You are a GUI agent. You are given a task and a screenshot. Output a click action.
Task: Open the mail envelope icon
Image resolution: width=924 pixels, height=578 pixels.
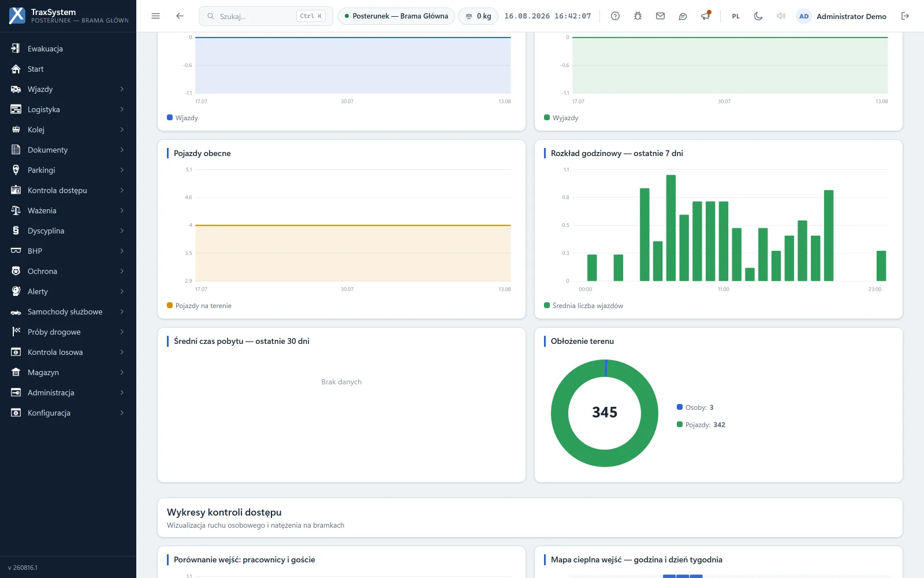click(x=660, y=16)
